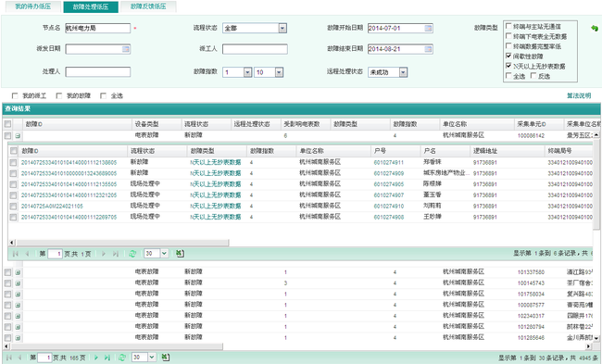
Task: Switch to 故障反馈低压 tab
Action: (x=148, y=6)
